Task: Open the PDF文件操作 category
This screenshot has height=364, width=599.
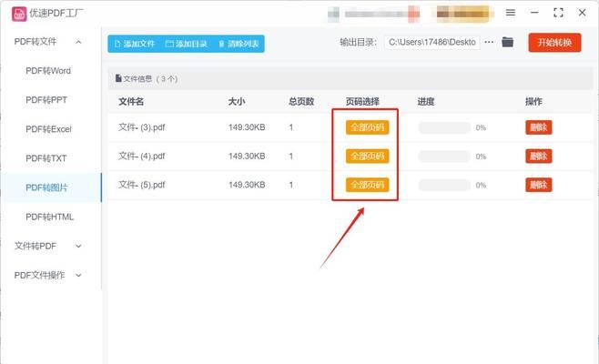Action: pyautogui.click(x=39, y=275)
